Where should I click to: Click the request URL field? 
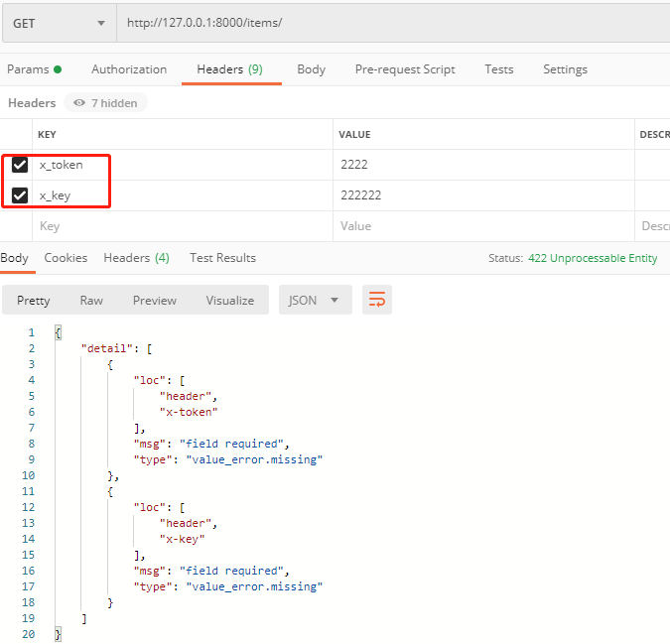coord(387,23)
